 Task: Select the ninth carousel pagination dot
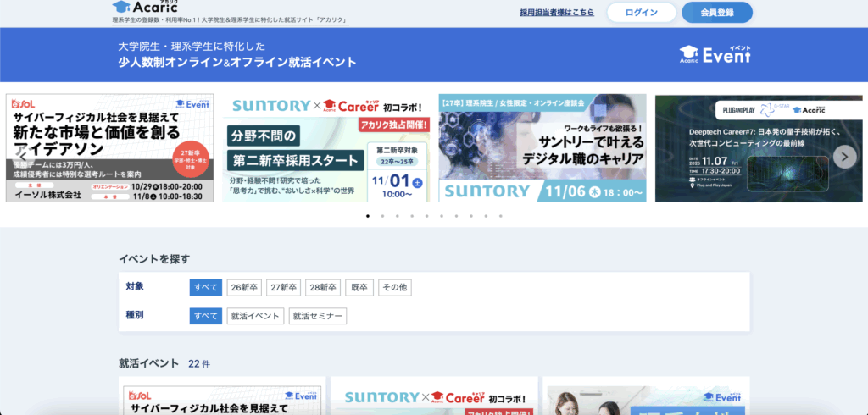tap(486, 216)
